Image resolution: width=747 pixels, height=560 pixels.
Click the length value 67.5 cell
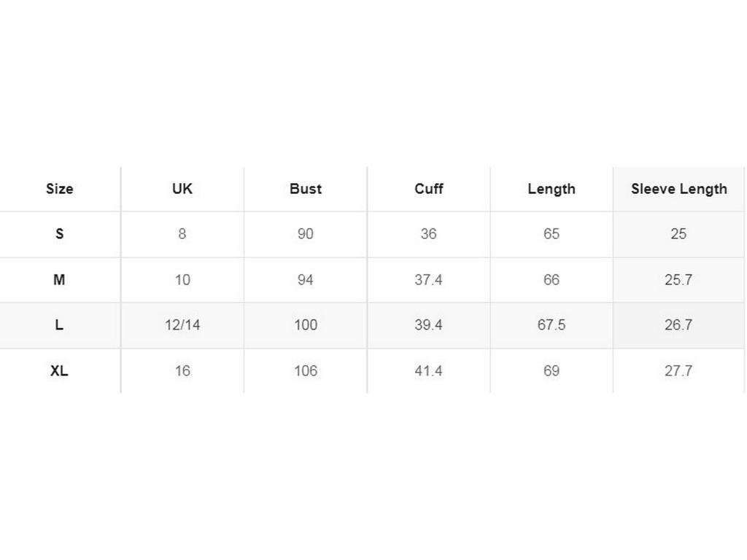pyautogui.click(x=551, y=325)
